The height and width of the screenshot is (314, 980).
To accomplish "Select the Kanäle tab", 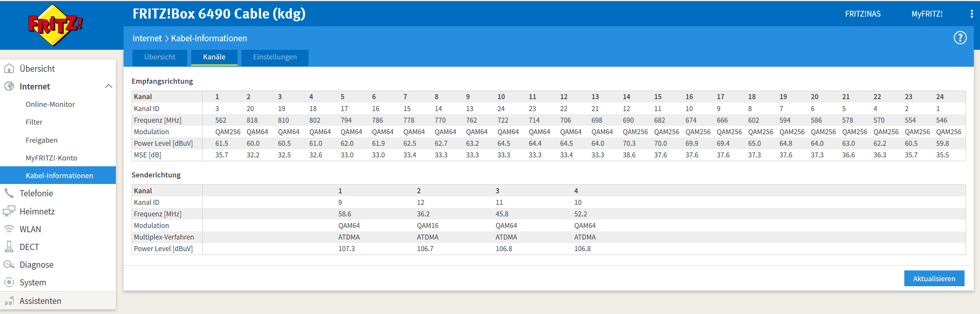I will pos(214,57).
